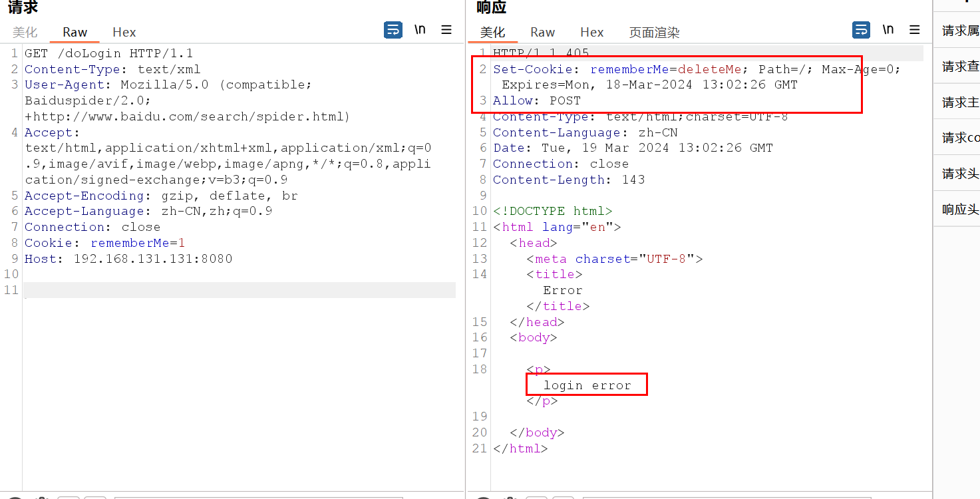Image resolution: width=980 pixels, height=499 pixels.
Task: Click 'Connection: close' in the response
Action: point(561,164)
